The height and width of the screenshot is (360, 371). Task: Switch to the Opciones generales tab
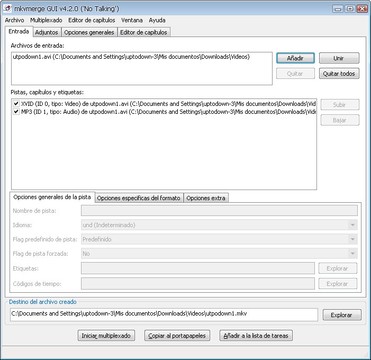[x=89, y=32]
